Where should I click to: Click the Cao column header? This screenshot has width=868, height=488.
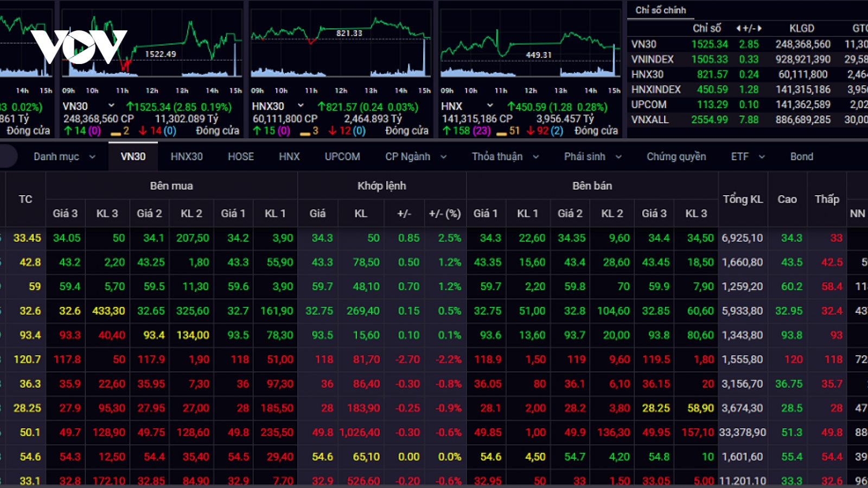(x=787, y=199)
